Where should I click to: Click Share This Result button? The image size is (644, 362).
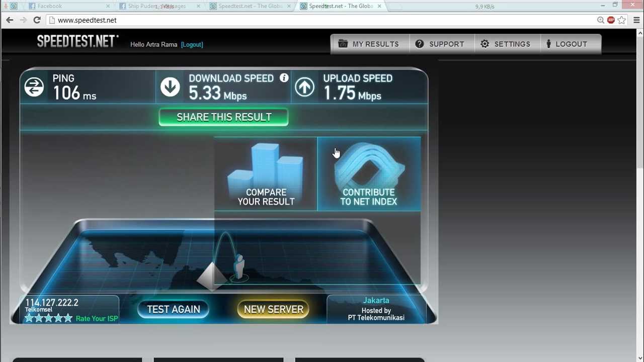(224, 117)
